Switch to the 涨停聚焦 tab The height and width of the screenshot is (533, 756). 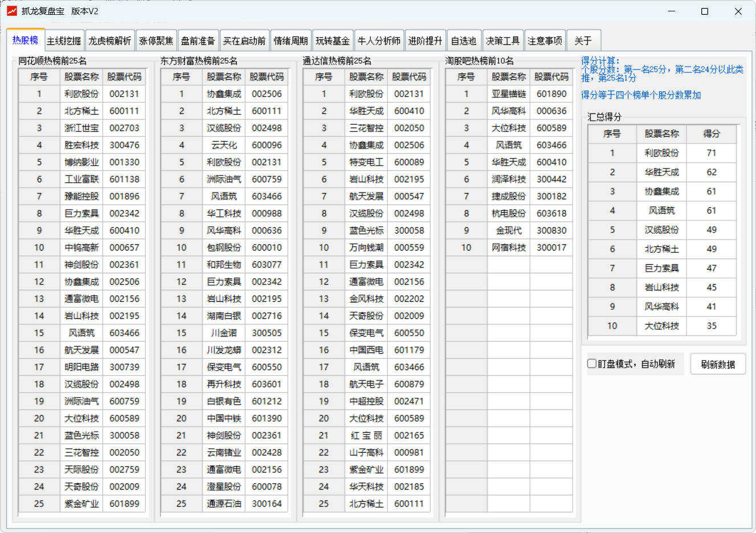157,40
